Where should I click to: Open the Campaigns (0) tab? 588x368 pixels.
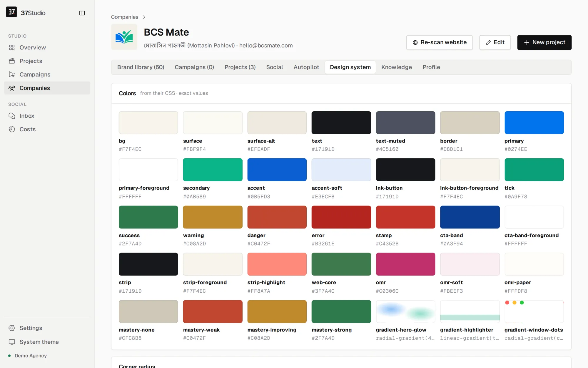pos(194,67)
